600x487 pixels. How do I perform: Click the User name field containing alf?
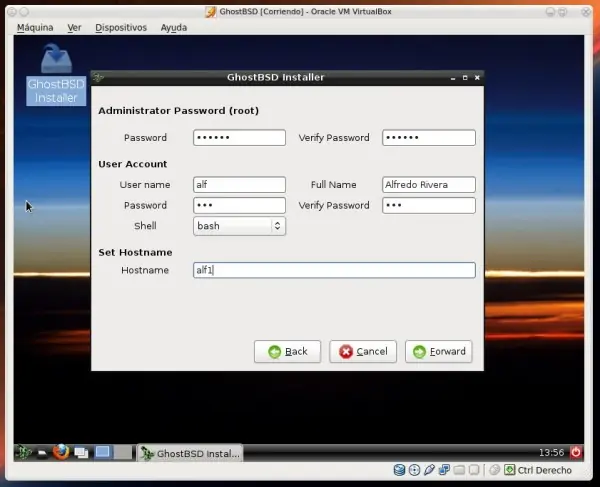click(x=240, y=185)
